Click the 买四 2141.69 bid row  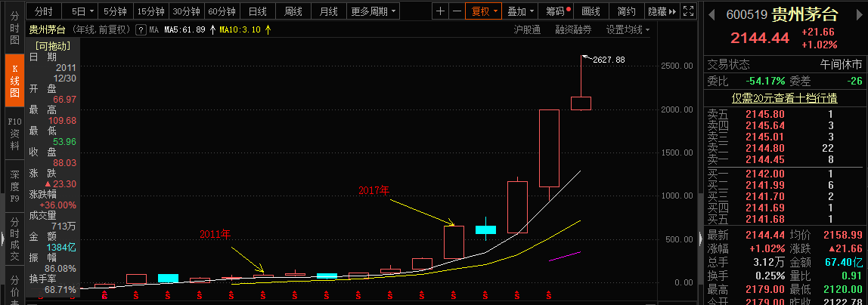784,208
